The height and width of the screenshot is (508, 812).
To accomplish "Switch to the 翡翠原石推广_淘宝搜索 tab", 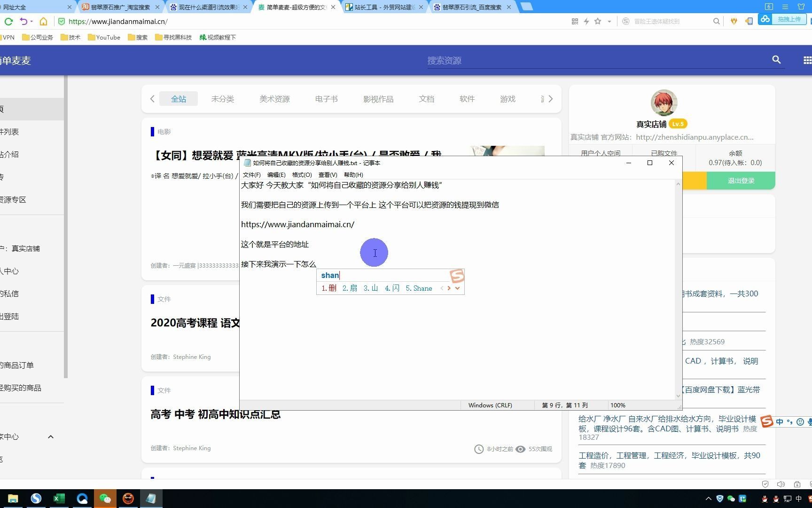I will pyautogui.click(x=120, y=7).
